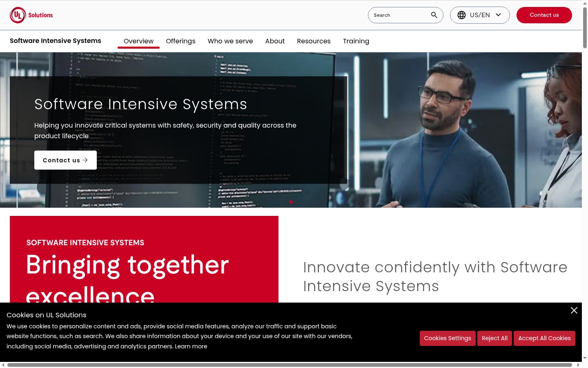This screenshot has width=588, height=368.
Task: Open Cookies Settings
Action: pyautogui.click(x=448, y=338)
